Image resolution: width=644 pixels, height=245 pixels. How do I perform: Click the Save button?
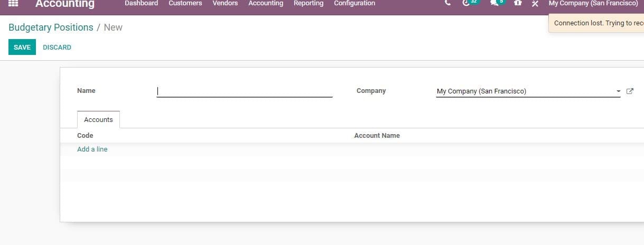point(22,48)
